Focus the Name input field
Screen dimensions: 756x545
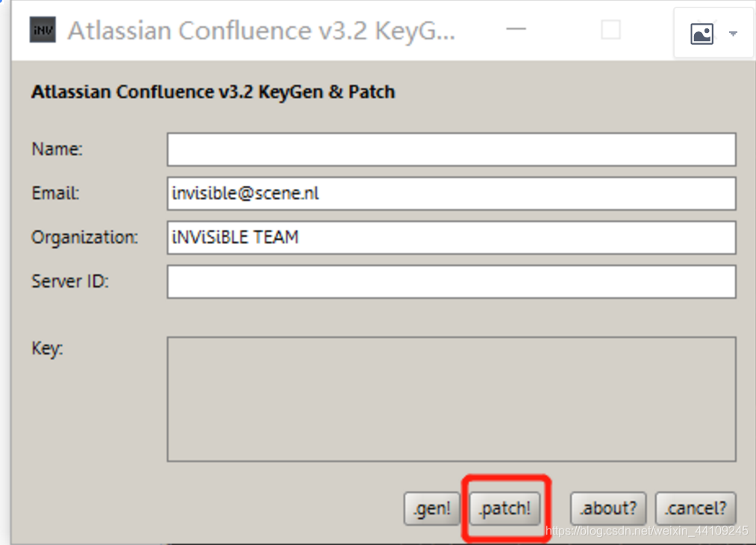(x=452, y=149)
